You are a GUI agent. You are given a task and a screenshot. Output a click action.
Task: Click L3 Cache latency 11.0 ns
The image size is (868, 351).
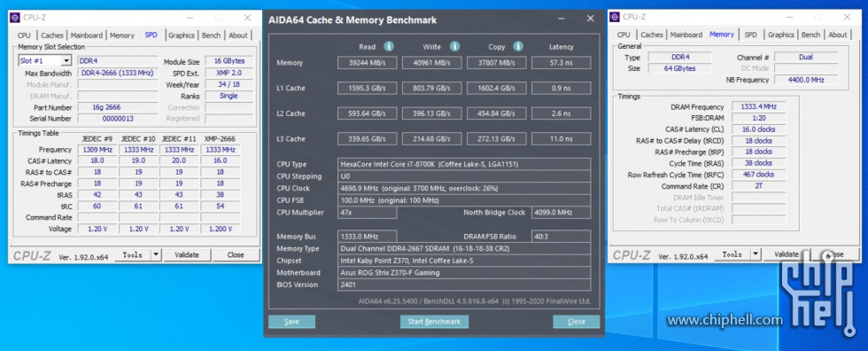pos(562,138)
